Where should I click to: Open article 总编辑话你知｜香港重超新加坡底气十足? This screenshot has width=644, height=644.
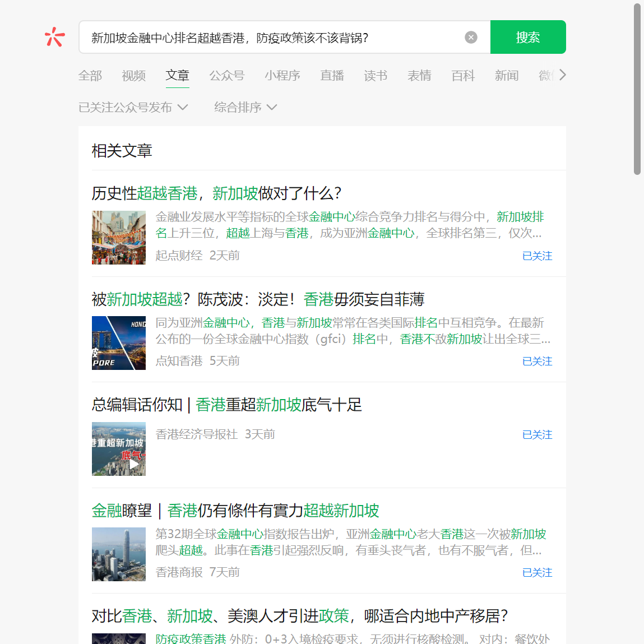(x=226, y=405)
